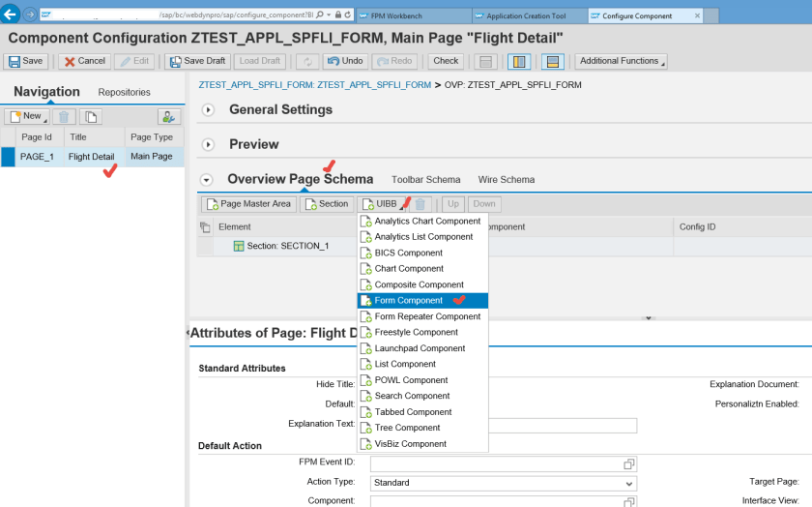The width and height of the screenshot is (812, 507).
Task: Toggle the attributes panel layout icon
Action: pyautogui.click(x=553, y=62)
